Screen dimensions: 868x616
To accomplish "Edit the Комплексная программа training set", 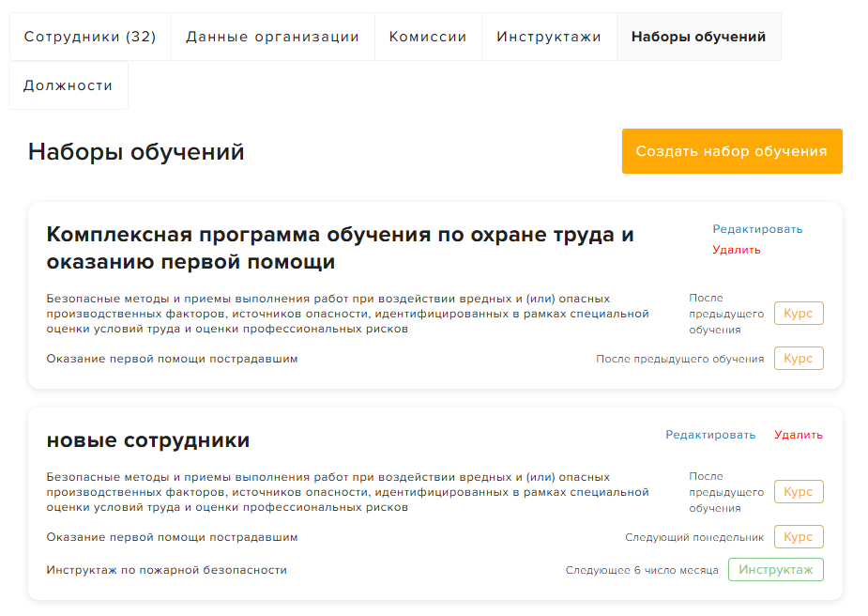I will (x=757, y=229).
